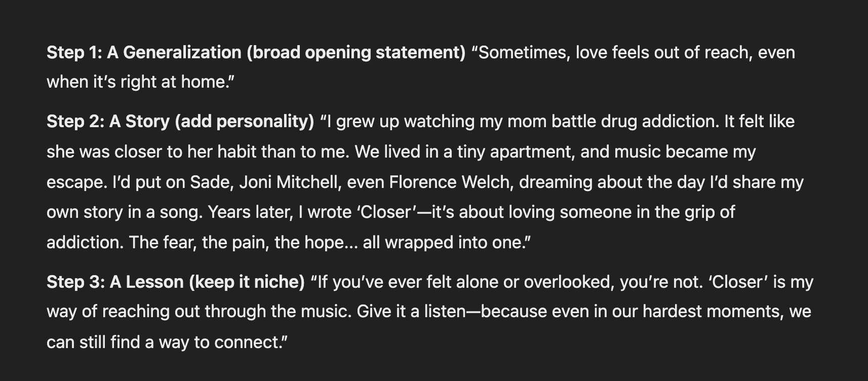Image resolution: width=868 pixels, height=381 pixels.
Task: Click the song title 'Closer' in Step 2
Action: (x=386, y=212)
